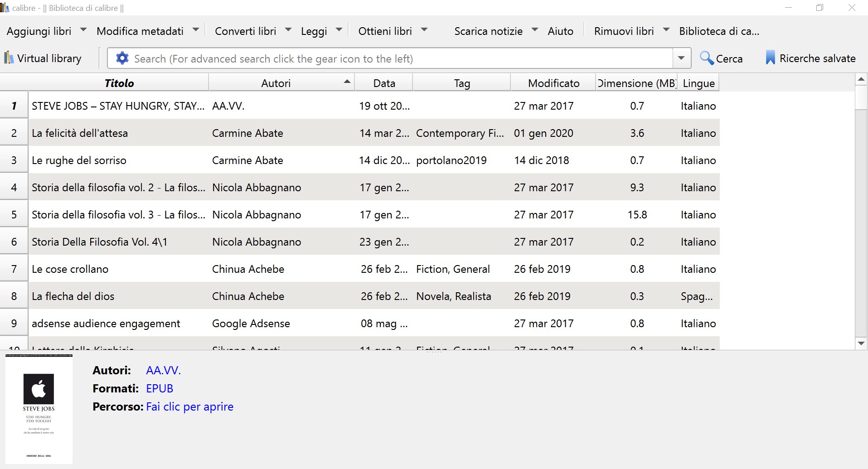Click the Virtual library books icon
This screenshot has height=469, width=868.
(9, 58)
